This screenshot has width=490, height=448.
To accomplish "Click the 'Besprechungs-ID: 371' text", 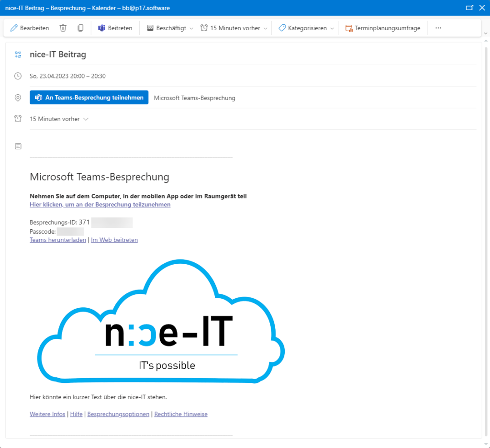I will [x=60, y=222].
